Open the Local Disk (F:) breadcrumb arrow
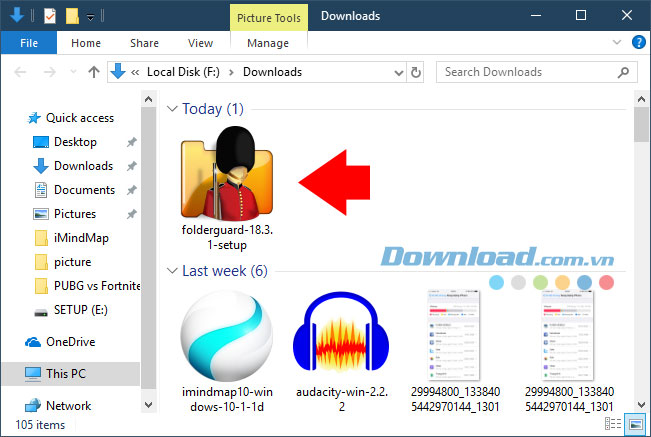The image size is (651, 437). pos(231,73)
